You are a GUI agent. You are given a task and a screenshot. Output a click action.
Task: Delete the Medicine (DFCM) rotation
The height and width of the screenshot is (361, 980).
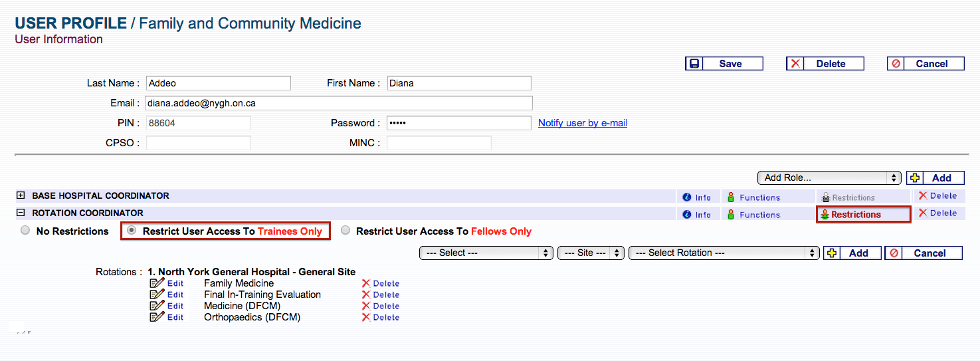pos(380,306)
